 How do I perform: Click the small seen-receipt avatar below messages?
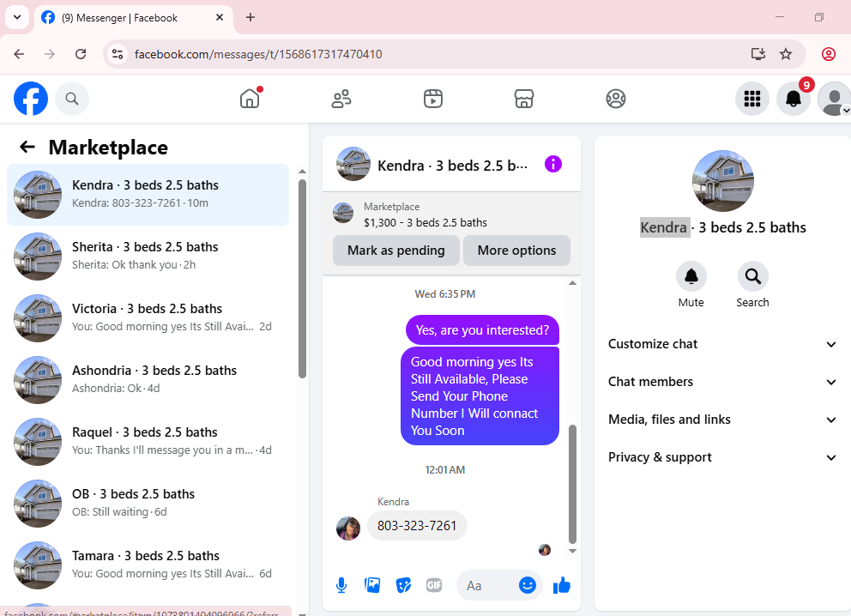pos(545,550)
